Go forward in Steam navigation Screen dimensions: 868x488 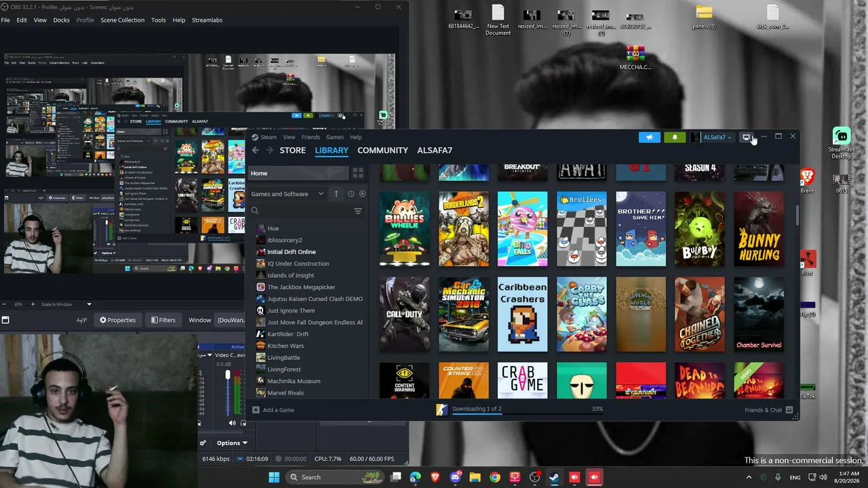tap(269, 150)
